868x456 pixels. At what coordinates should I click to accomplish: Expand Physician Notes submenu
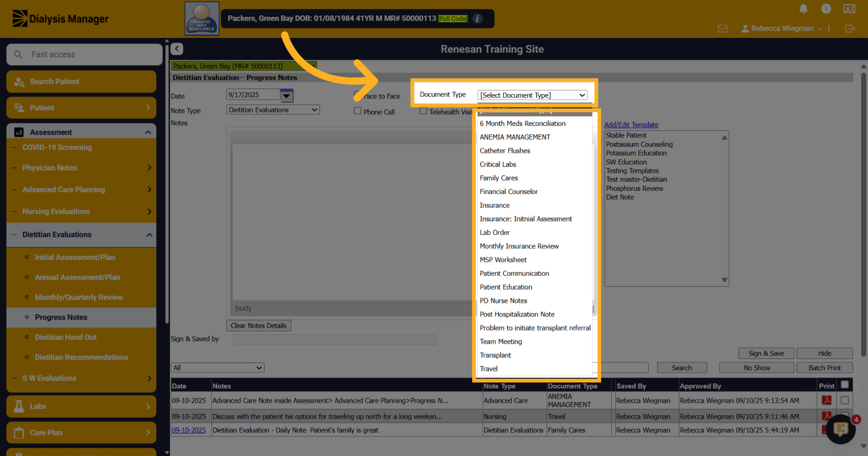[149, 168]
